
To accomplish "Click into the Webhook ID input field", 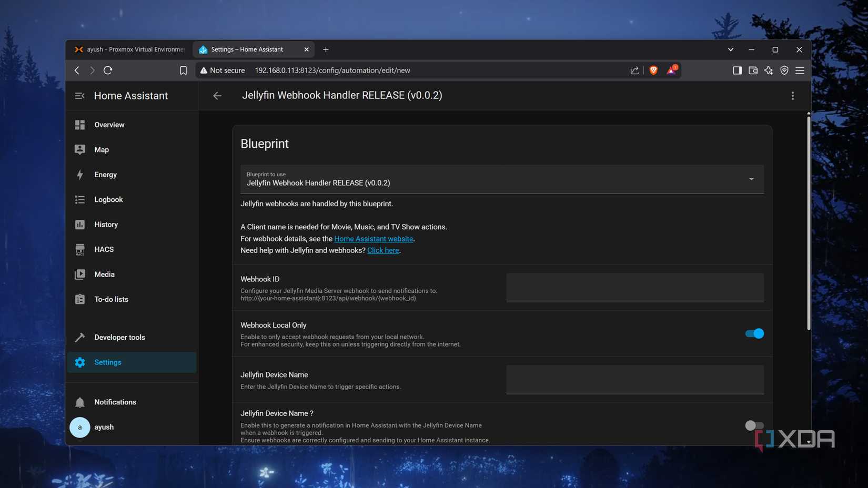I will point(635,288).
